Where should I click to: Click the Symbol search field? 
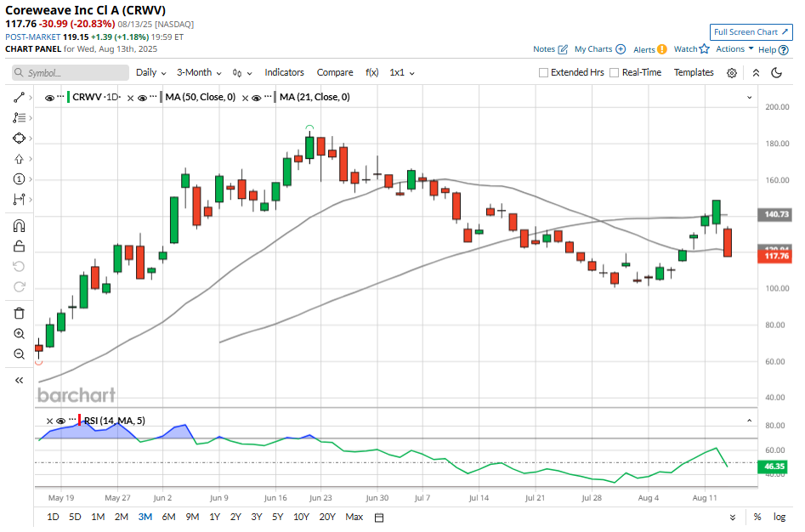(x=71, y=73)
